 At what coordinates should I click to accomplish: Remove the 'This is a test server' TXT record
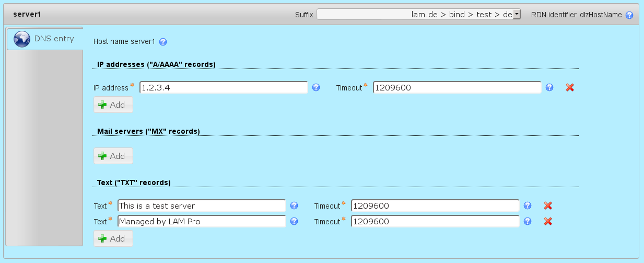548,206
